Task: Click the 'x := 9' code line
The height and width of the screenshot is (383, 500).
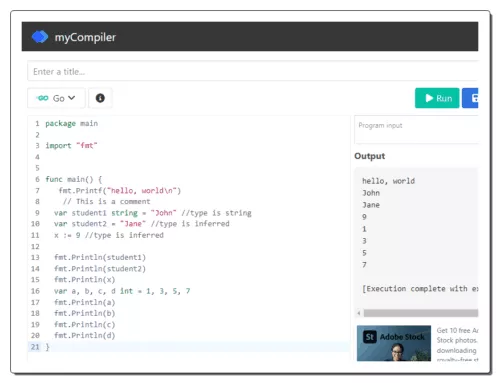Action: (109, 235)
